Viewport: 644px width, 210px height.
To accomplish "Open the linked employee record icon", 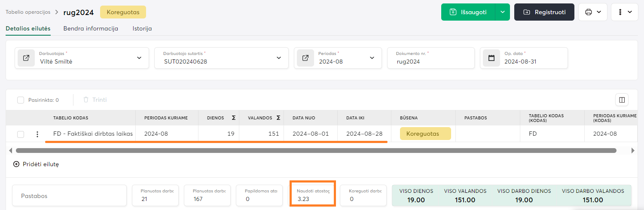I will click(x=26, y=58).
